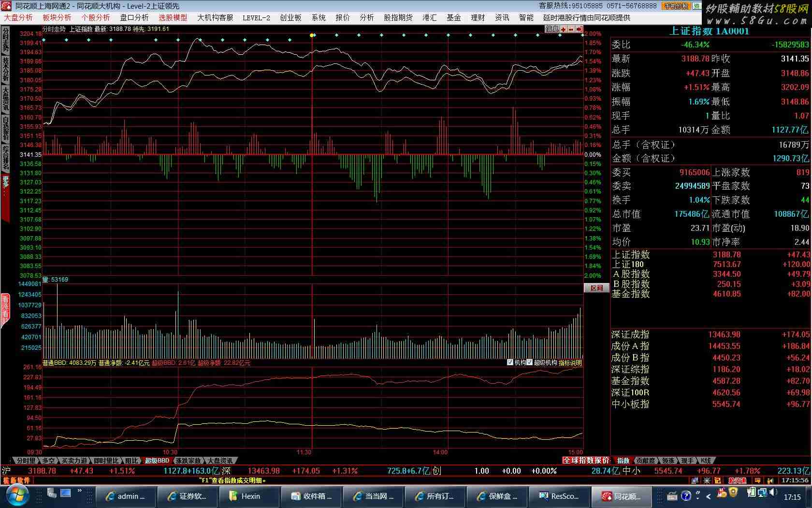Click the on-screen keyboard tray icon
This screenshot has height=508, width=812.
point(672,496)
